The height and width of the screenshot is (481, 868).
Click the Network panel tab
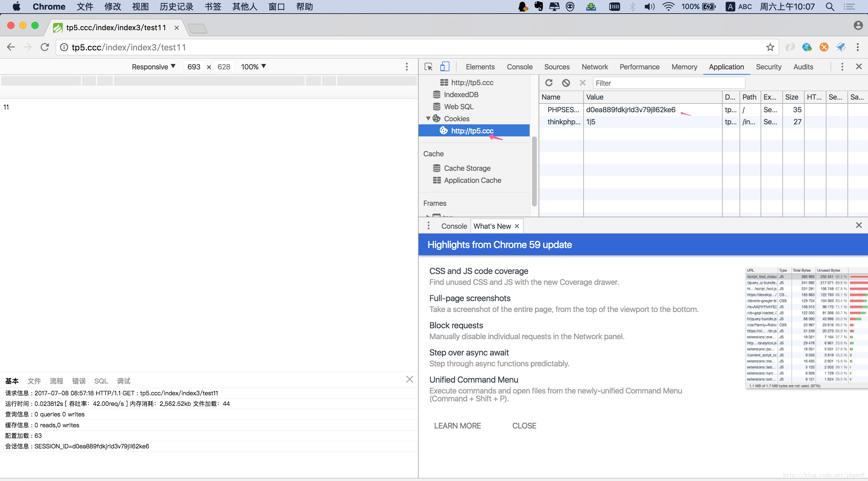pos(594,66)
